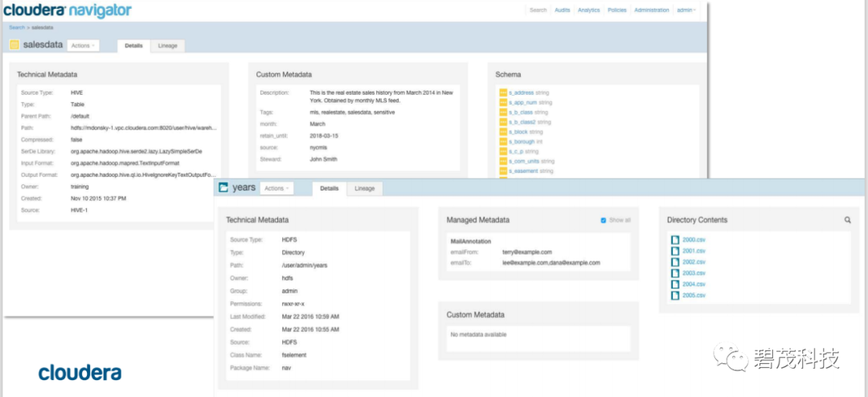Screen dimensions: 868x397
Task: Switch to the Lineage tab for years
Action: pos(364,189)
